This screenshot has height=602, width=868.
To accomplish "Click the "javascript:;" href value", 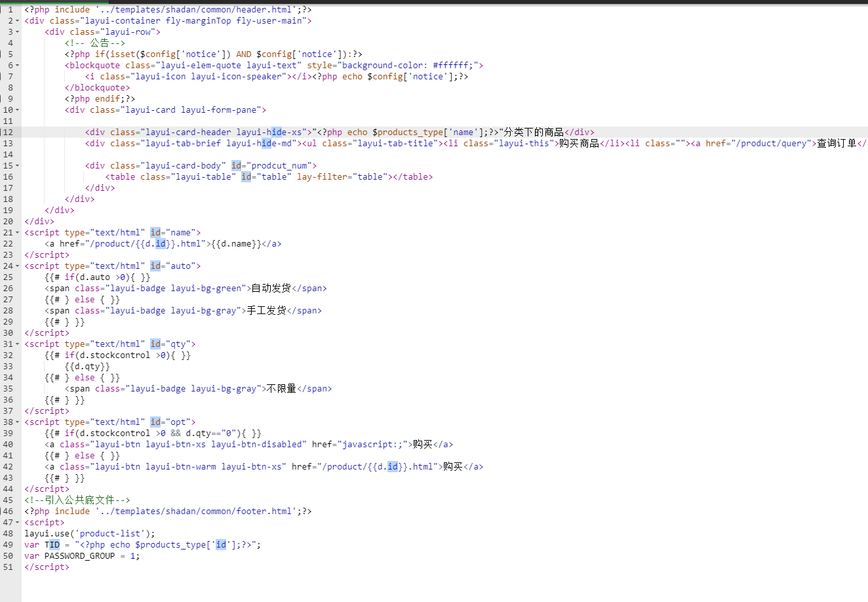I will [x=372, y=445].
